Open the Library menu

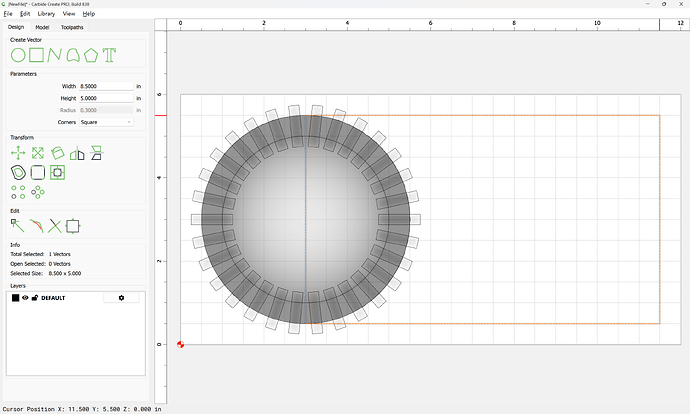tap(46, 14)
